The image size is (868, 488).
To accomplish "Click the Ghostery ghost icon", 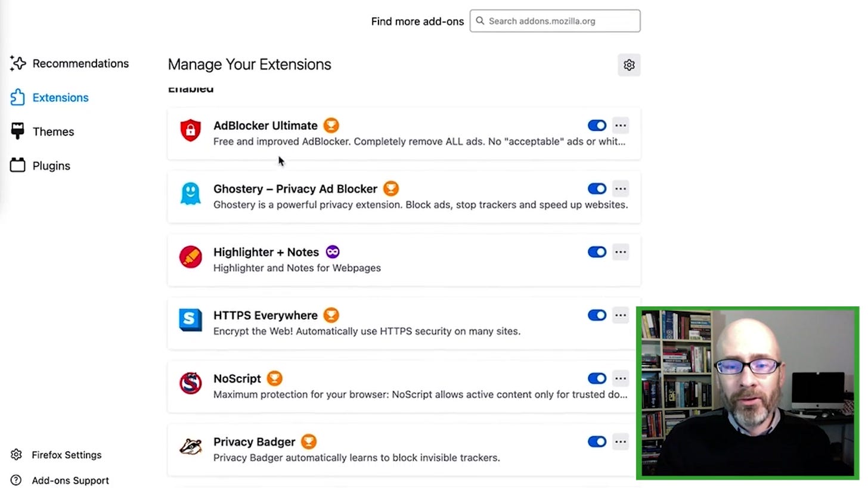I will 190,194.
